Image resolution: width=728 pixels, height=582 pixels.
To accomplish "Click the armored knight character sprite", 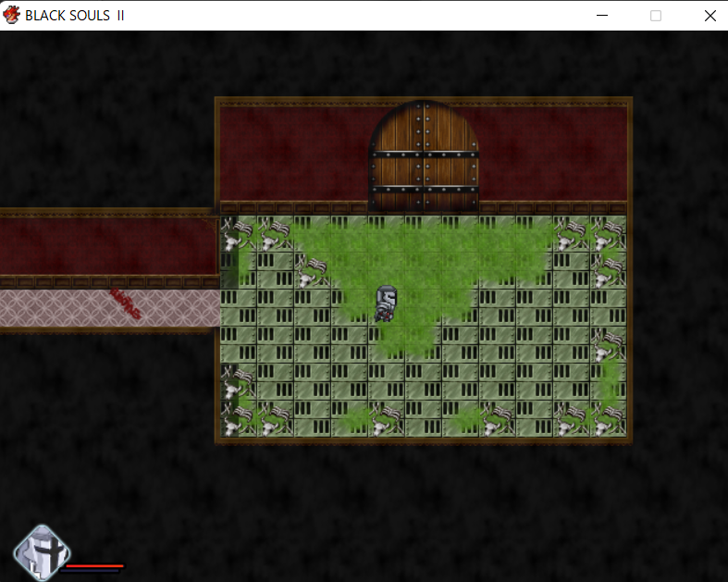I will [x=386, y=303].
